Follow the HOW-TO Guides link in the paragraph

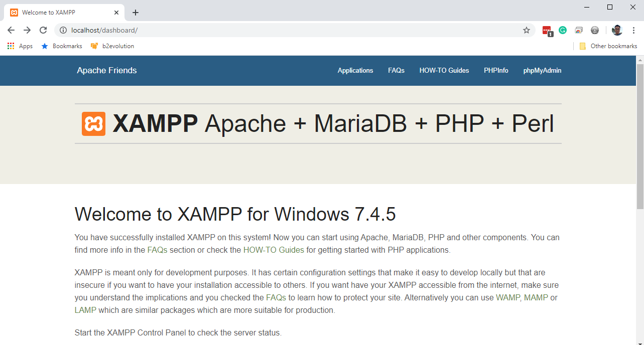pos(274,250)
